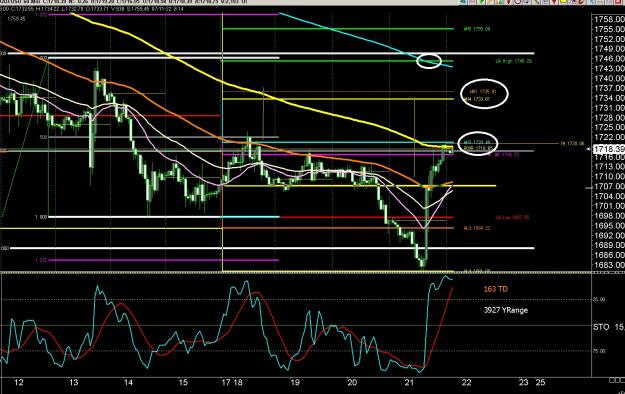Click date 14 on time axis
This screenshot has height=394, width=625.
click(x=128, y=382)
